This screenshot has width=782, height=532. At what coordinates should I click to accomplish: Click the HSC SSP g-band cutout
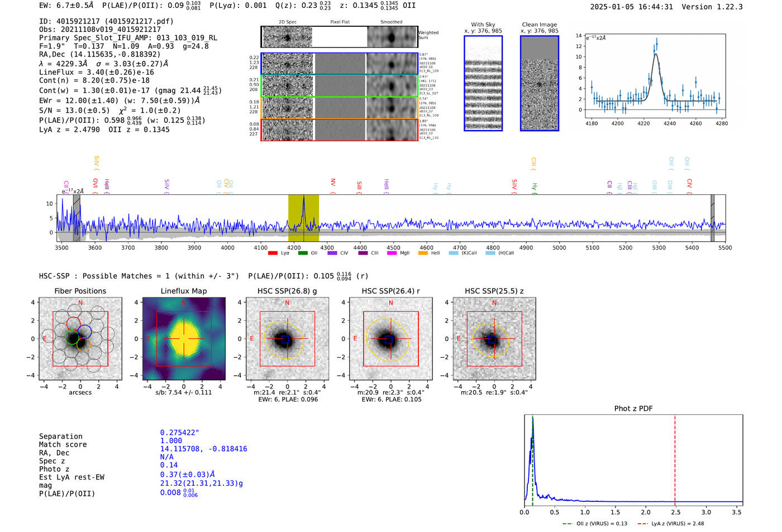(x=287, y=339)
